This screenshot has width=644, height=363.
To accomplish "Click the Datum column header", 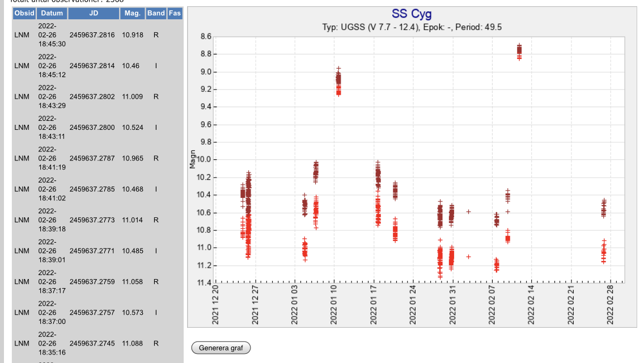I will pyautogui.click(x=52, y=12).
